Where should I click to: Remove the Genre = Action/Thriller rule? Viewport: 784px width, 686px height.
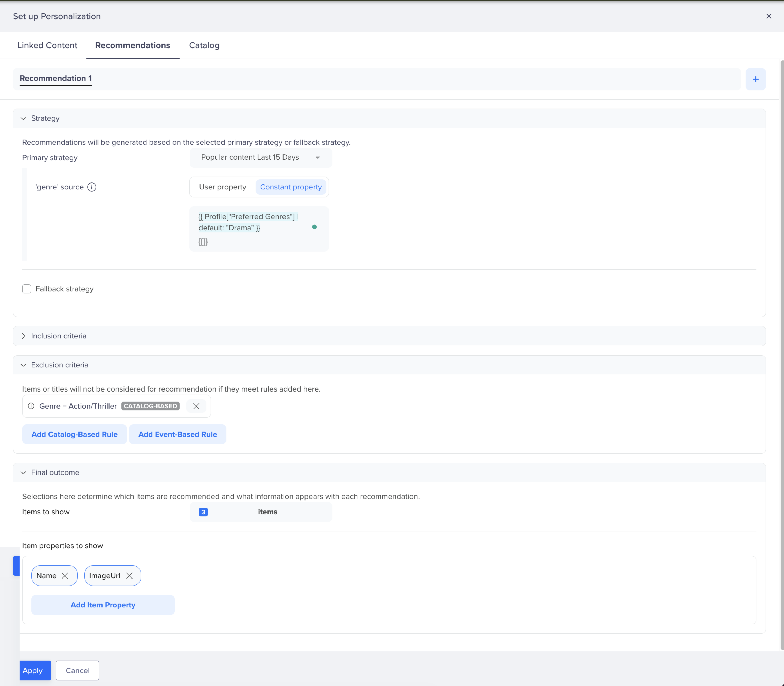coord(196,406)
